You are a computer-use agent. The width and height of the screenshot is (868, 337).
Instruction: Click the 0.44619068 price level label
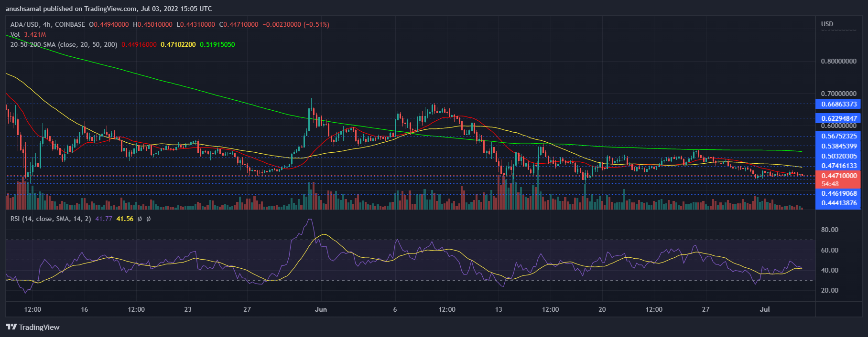click(839, 193)
